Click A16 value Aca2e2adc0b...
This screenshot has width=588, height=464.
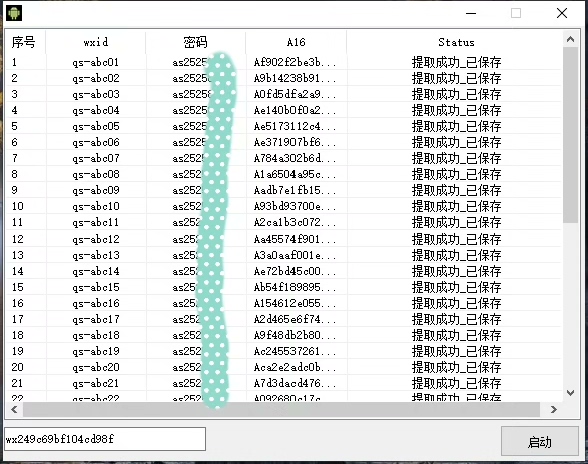click(295, 367)
